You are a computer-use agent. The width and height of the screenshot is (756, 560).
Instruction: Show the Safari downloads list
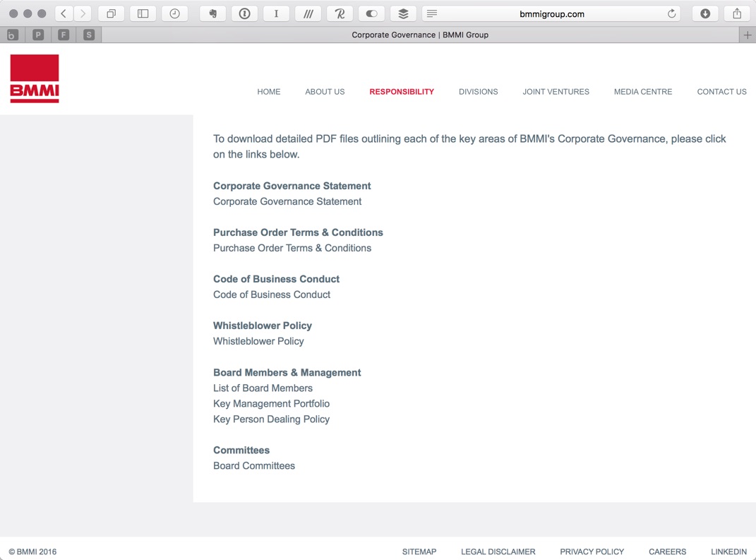tap(705, 13)
